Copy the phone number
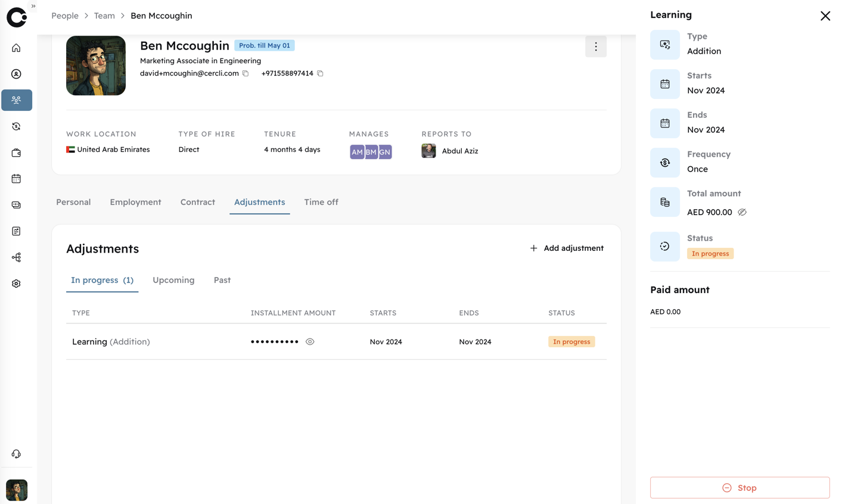 (320, 73)
